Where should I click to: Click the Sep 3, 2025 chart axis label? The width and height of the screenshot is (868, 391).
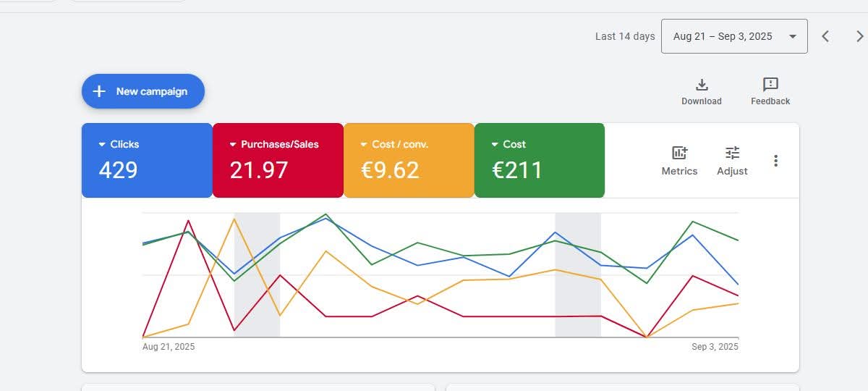(715, 347)
